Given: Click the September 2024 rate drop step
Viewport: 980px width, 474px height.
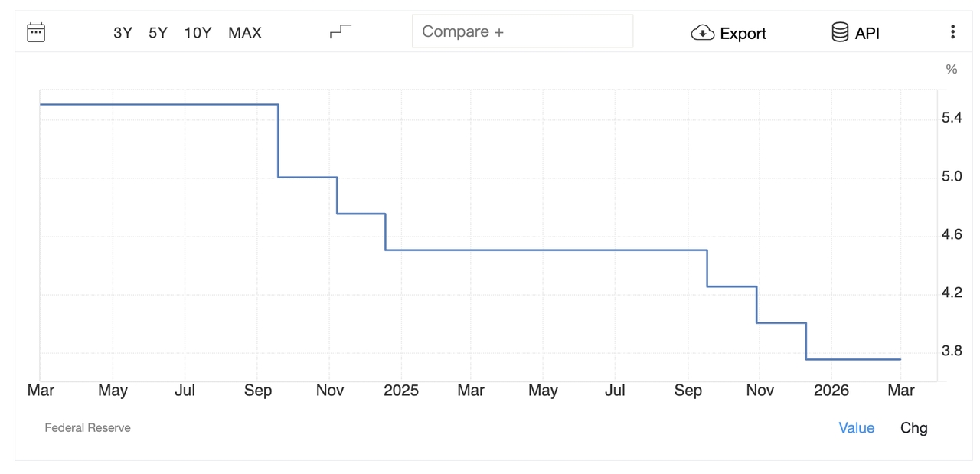Looking at the screenshot, I should point(278,141).
